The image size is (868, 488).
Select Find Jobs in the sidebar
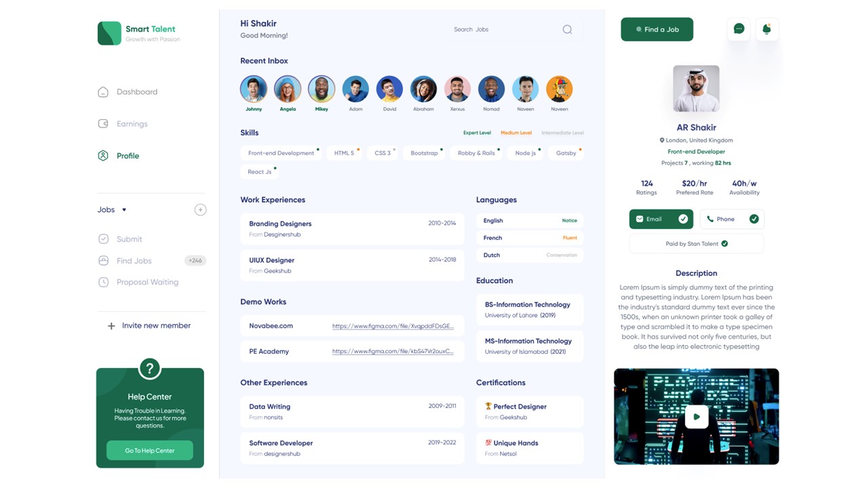pos(134,261)
